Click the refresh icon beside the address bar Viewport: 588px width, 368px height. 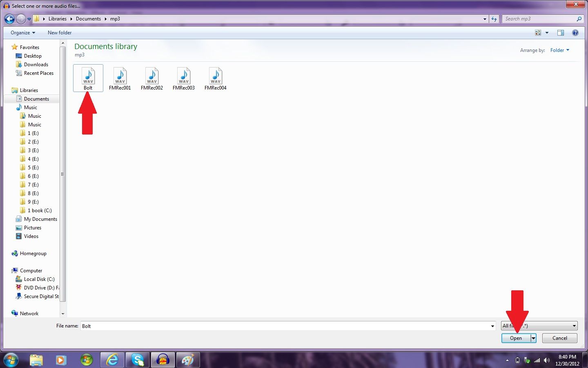tap(494, 19)
